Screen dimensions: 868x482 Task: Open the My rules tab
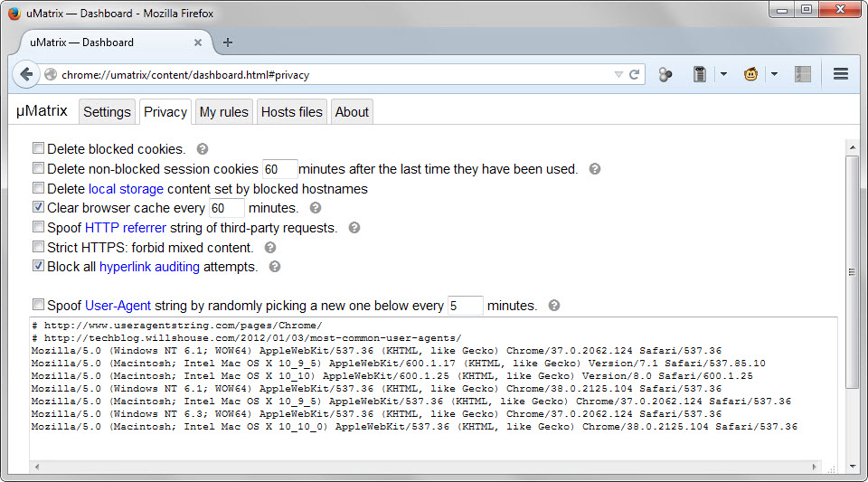point(223,112)
